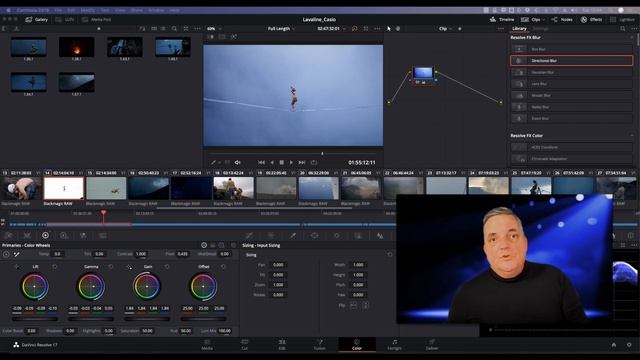Click the Lift master wheel slider
The width and height of the screenshot is (640, 360).
point(35,318)
